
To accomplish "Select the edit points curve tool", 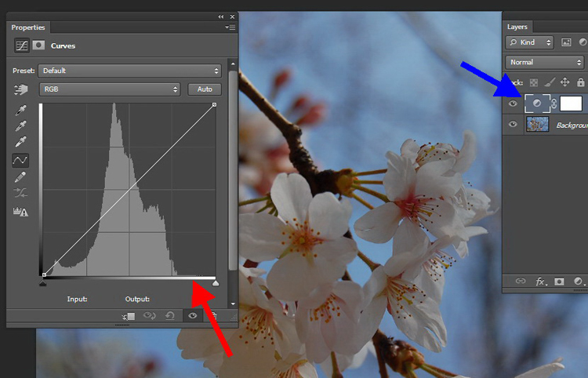I will pyautogui.click(x=20, y=160).
